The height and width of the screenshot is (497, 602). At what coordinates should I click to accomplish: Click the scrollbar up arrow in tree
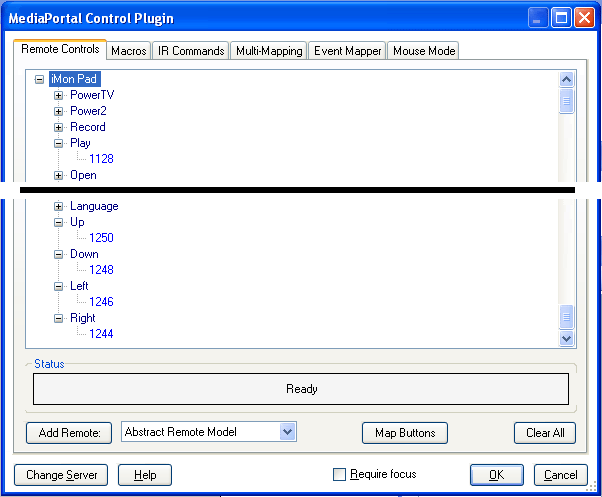(566, 79)
